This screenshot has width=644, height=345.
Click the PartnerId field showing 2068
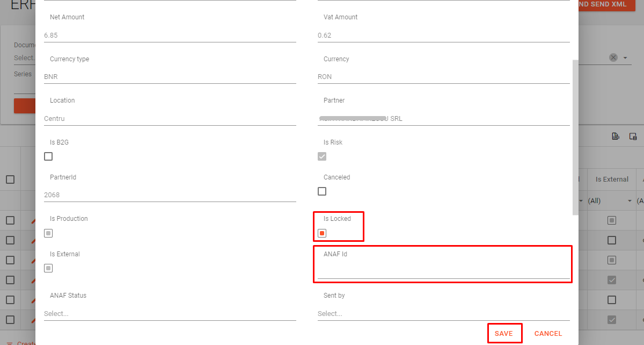(170, 195)
